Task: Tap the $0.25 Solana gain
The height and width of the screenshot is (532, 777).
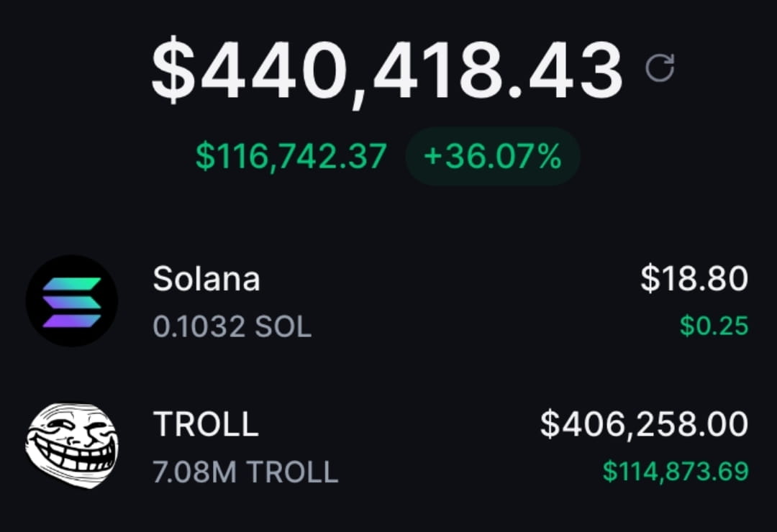Action: tap(714, 326)
